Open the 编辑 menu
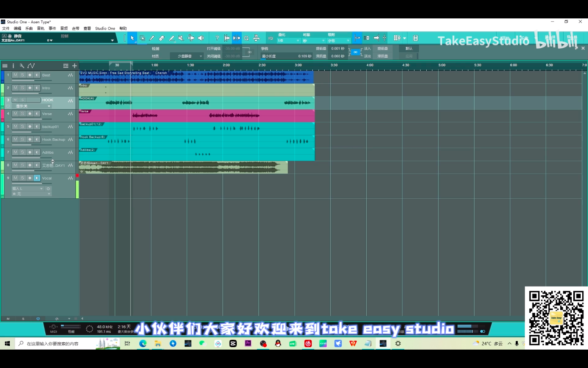 [18, 29]
